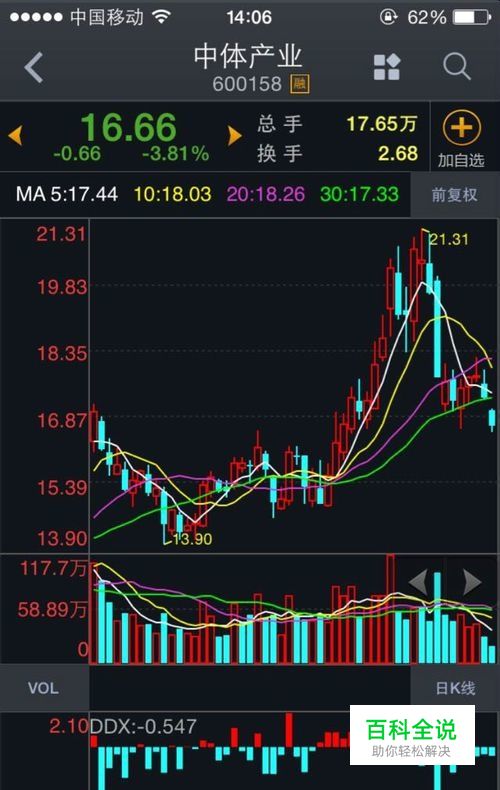Select the MA 20:18.26 label

coord(266,194)
